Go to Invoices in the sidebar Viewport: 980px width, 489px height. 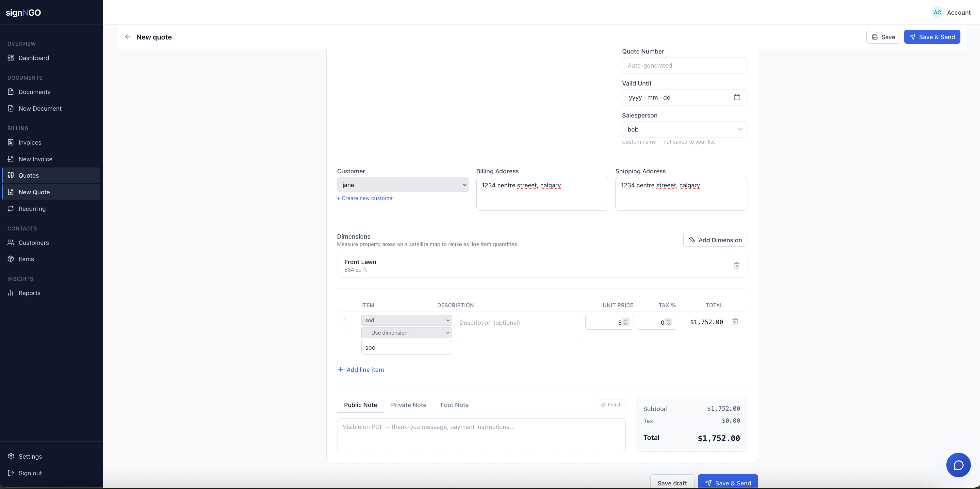(51, 142)
